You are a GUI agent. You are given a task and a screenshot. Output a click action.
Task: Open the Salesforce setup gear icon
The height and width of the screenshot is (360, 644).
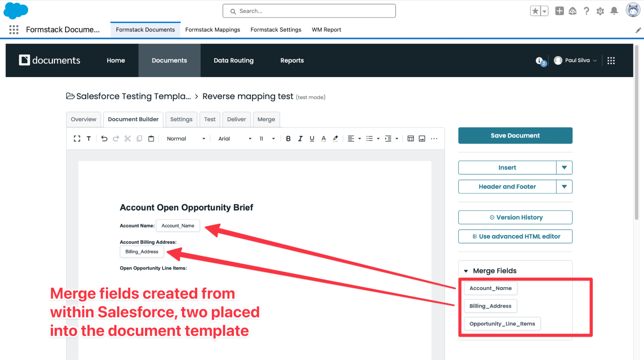click(x=600, y=11)
